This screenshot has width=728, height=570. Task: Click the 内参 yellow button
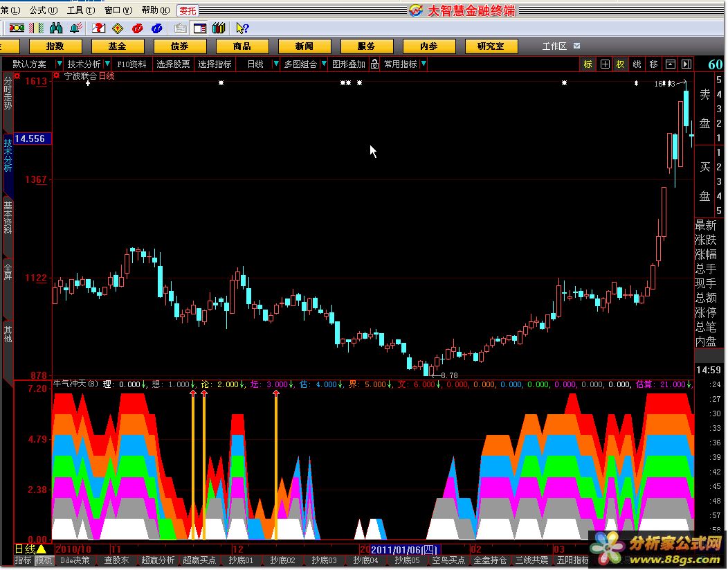tap(428, 46)
